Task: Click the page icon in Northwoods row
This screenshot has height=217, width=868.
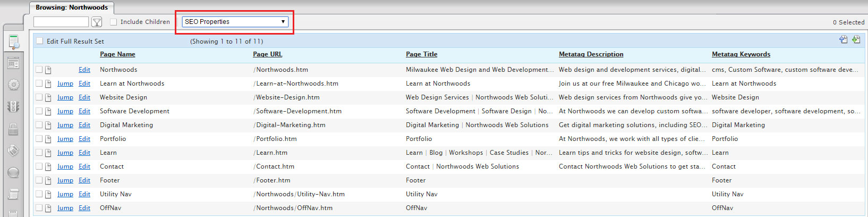Action: (48, 70)
